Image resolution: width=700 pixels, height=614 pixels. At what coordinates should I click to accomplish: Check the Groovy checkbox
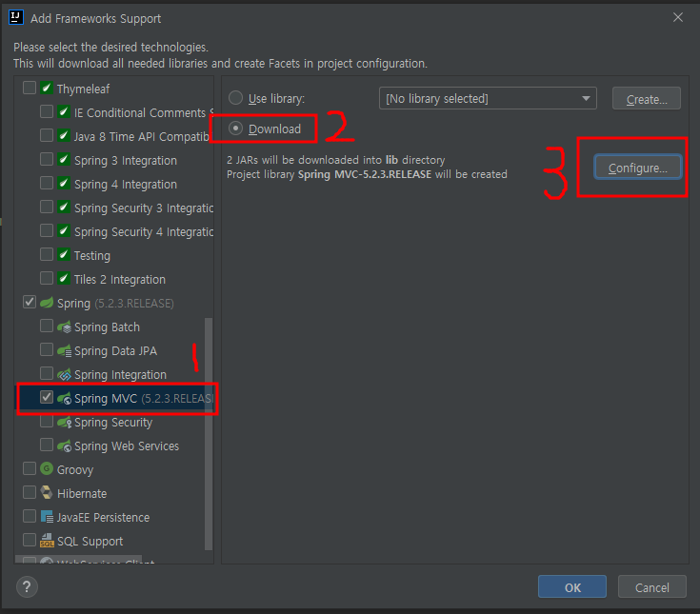pyautogui.click(x=30, y=468)
